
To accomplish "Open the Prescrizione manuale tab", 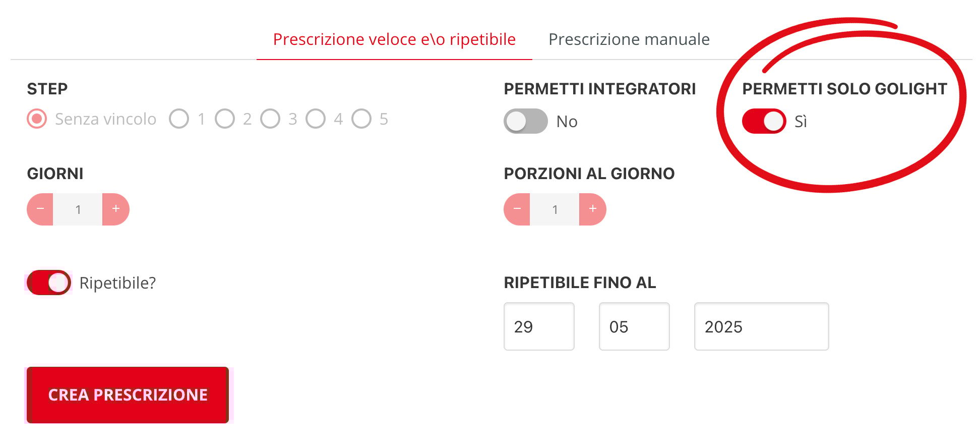I will pos(629,39).
